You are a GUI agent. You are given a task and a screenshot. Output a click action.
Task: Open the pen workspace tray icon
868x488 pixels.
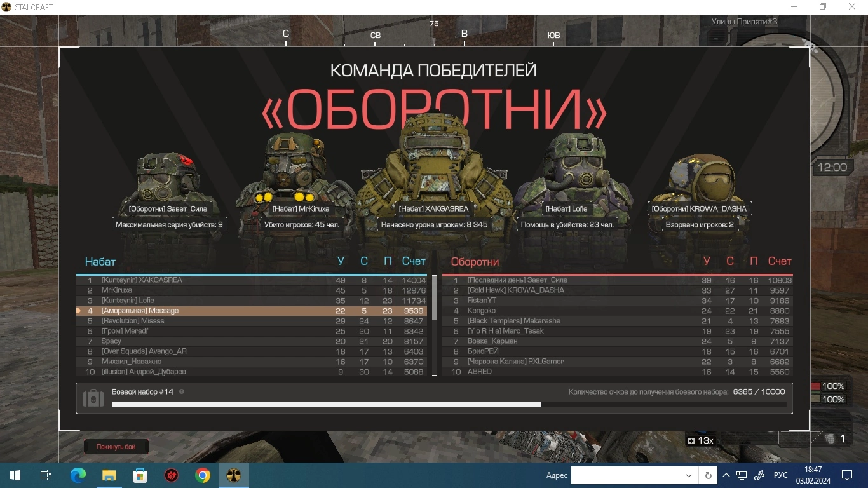pos(759,475)
